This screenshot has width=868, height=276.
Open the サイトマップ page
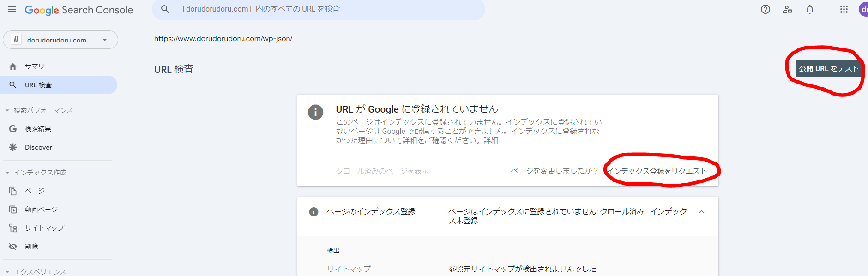pos(44,228)
